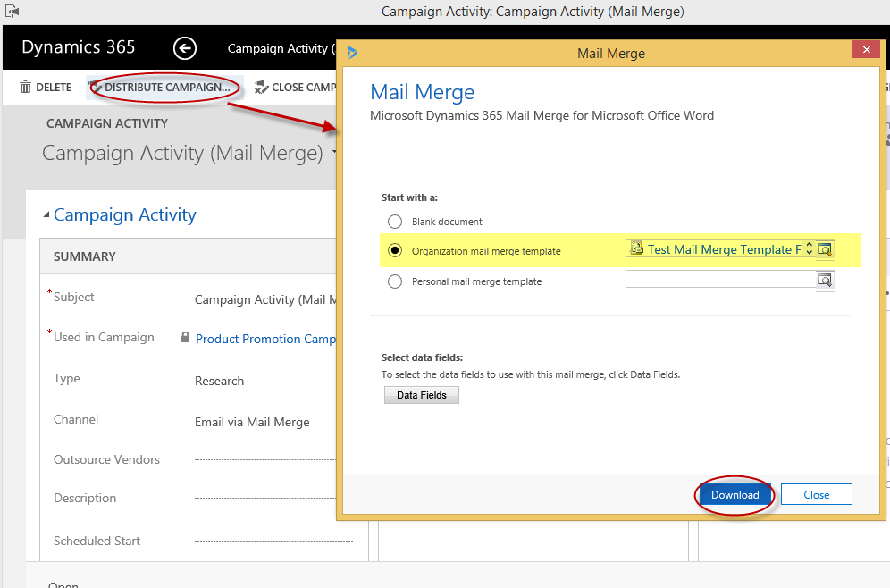This screenshot has width=890, height=588.
Task: Open the Organization template lookup magnifier
Action: coord(825,249)
